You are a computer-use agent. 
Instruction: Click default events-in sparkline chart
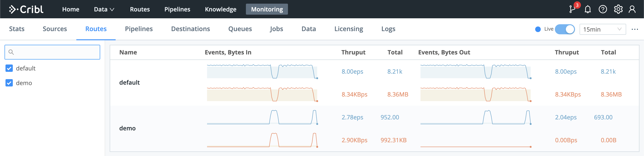click(262, 71)
